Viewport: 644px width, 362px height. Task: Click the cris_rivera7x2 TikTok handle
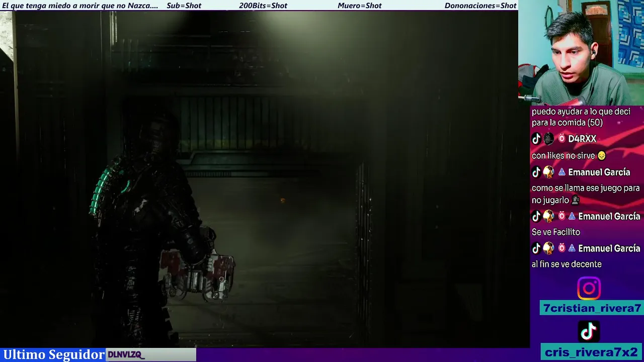pyautogui.click(x=591, y=352)
